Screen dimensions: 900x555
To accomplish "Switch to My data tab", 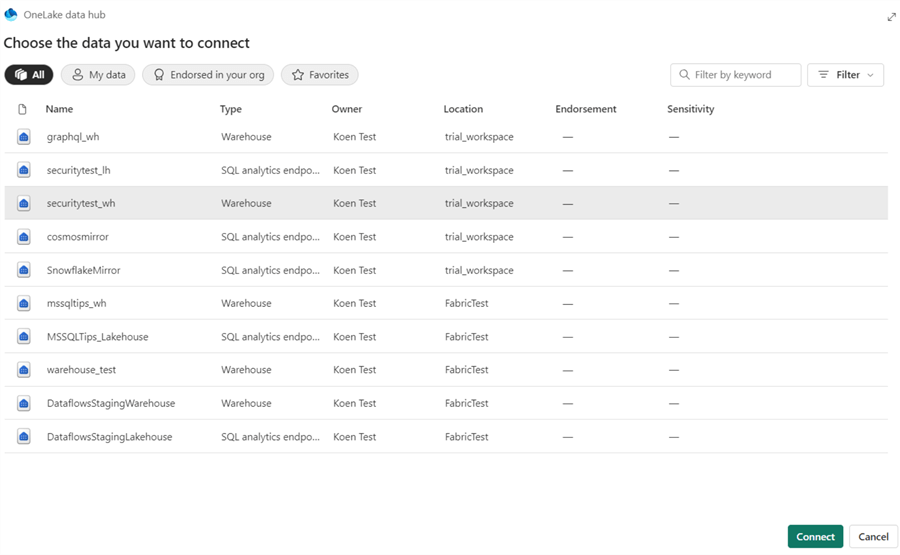I will (98, 75).
